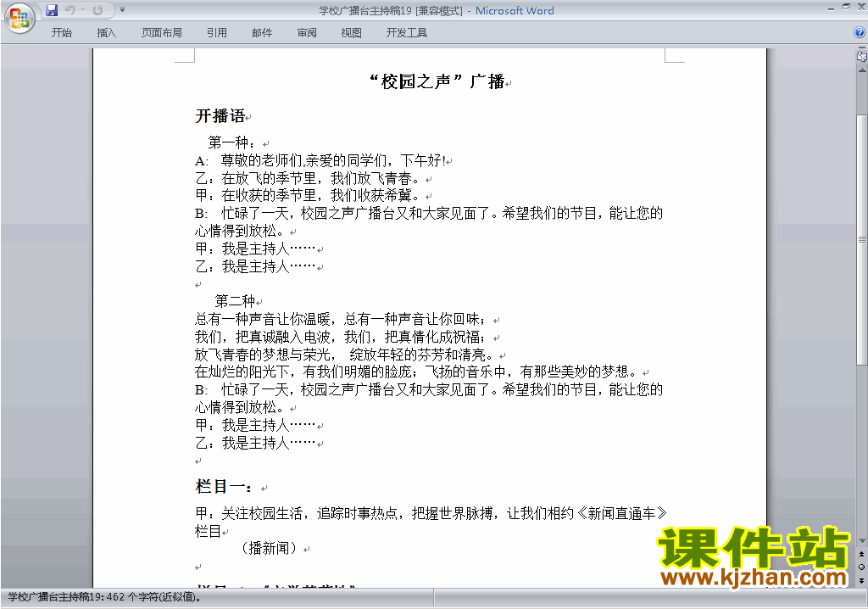Click the Next Page double-arrow button
868x609 pixels.
click(x=861, y=580)
